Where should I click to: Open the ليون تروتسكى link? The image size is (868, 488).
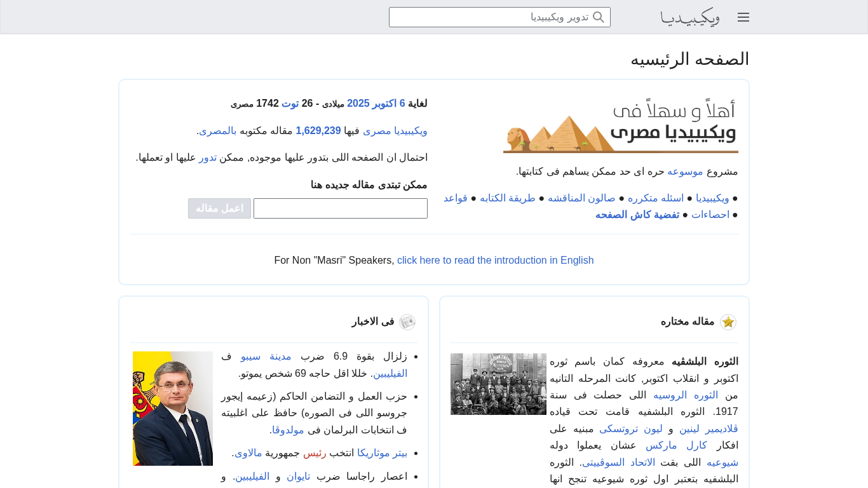tap(631, 429)
